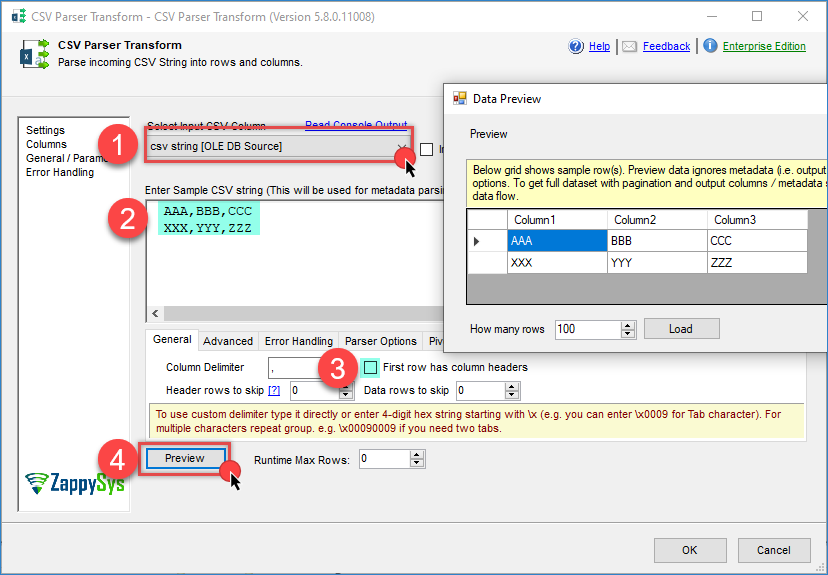Increase the How many rows value
828x575 pixels.
(x=628, y=324)
